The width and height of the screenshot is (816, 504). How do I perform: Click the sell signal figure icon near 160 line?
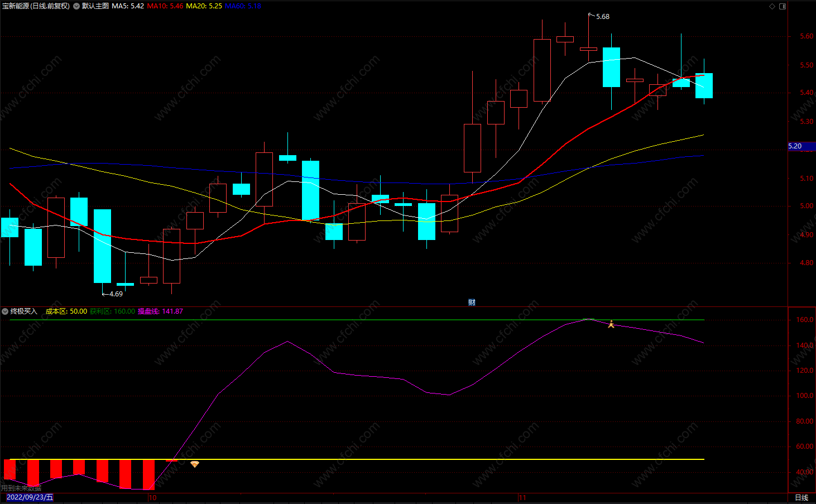point(611,324)
